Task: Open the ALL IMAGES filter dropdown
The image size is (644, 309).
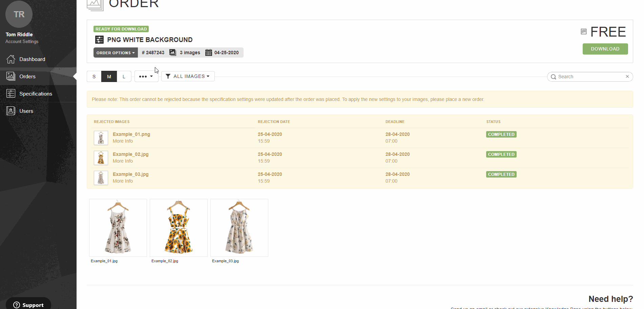Action: [x=188, y=76]
